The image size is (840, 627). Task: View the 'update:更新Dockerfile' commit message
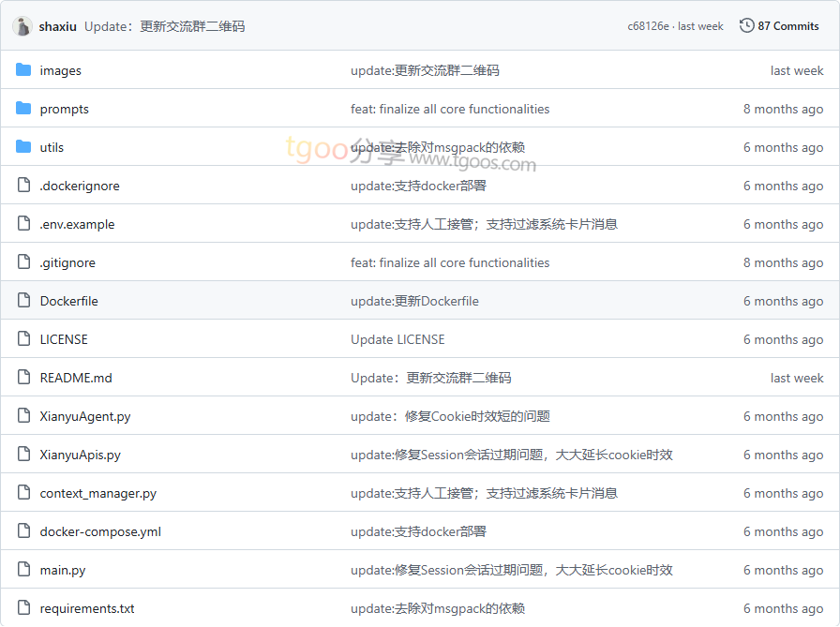point(414,301)
